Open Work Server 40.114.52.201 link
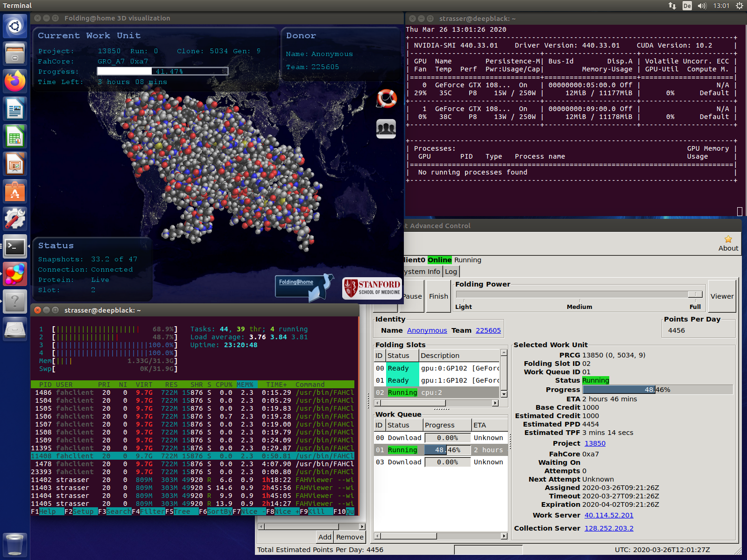The height and width of the screenshot is (560, 747). 609,515
